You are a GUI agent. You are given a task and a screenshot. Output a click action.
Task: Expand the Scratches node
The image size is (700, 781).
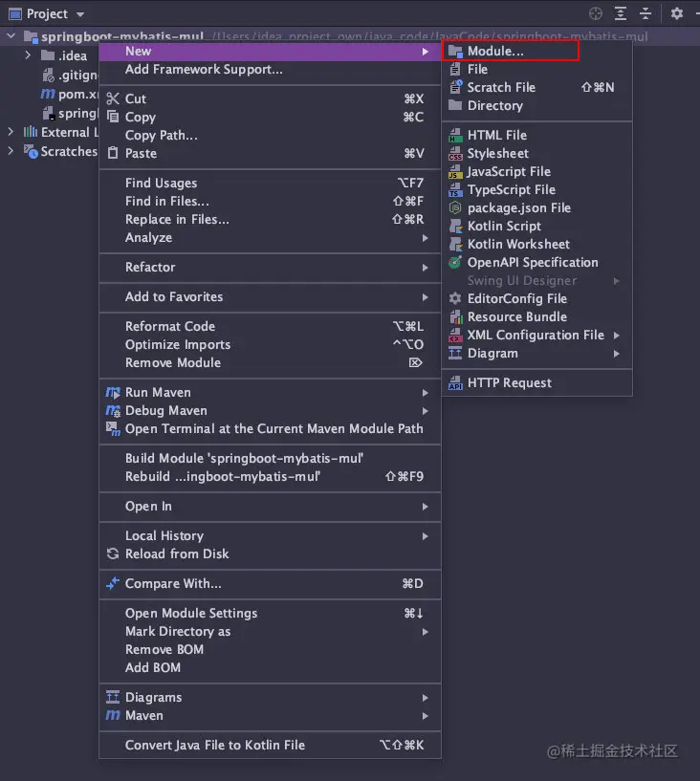click(11, 150)
